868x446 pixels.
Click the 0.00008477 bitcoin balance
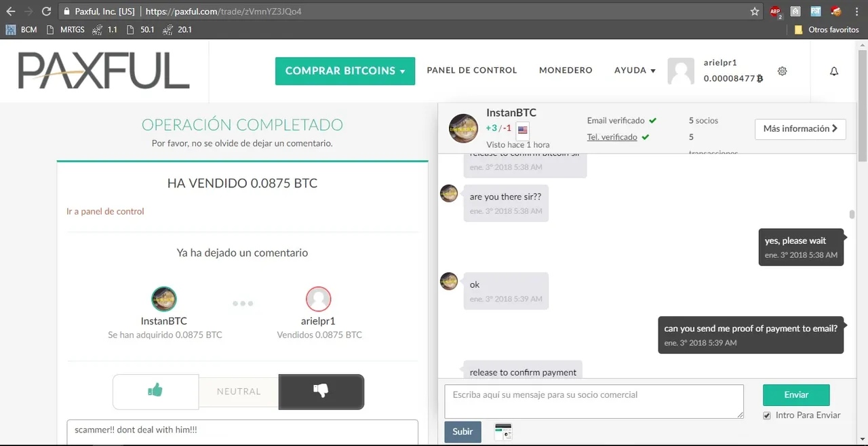[733, 79]
